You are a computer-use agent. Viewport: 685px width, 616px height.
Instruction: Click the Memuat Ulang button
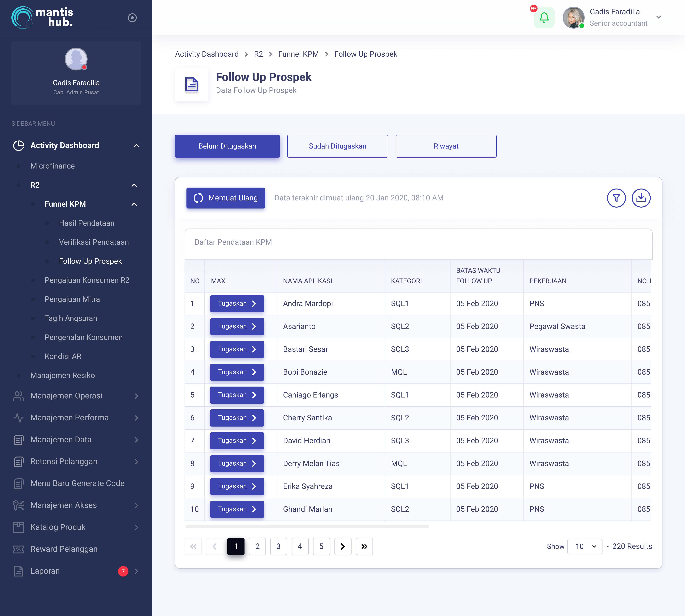[x=225, y=198]
